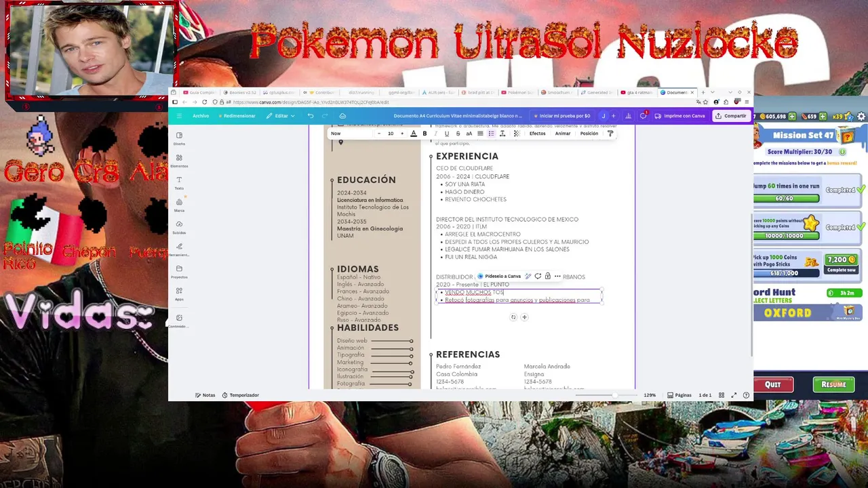Click the Compartir share button
The image size is (868, 488).
(731, 116)
